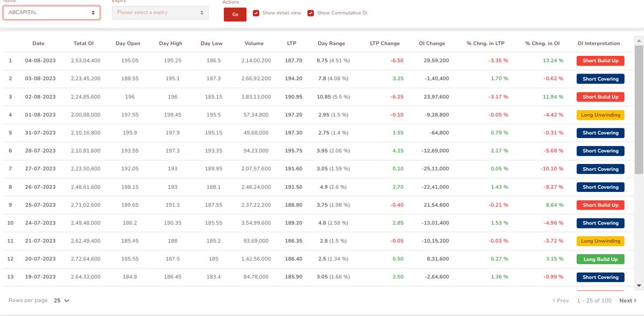
Task: Click Short Covering badge for 26-07-2023
Action: tap(600, 187)
